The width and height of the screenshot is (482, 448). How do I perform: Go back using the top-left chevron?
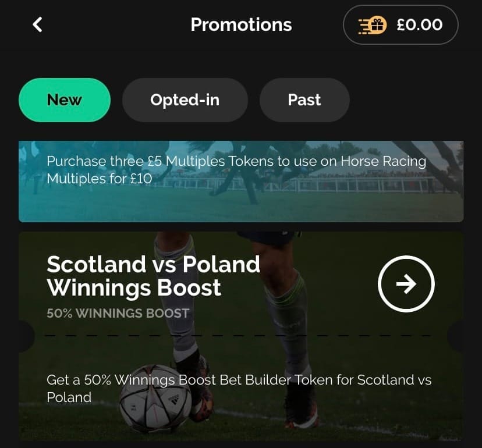pyautogui.click(x=37, y=24)
